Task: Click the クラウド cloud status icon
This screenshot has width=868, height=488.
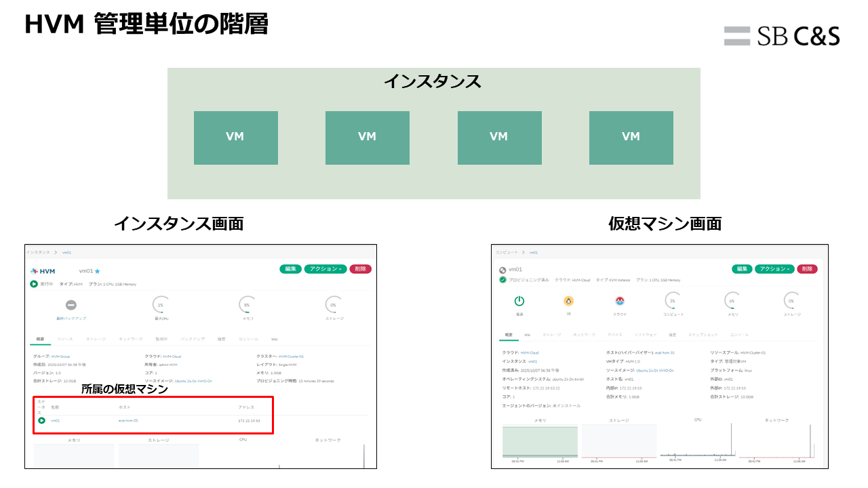Action: [x=620, y=300]
